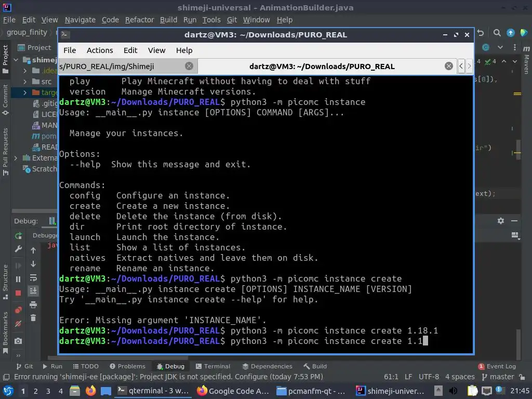The image size is (532, 399).
Task: Click IntelliJ Search Everywhere magnifier icon
Action: [497, 33]
